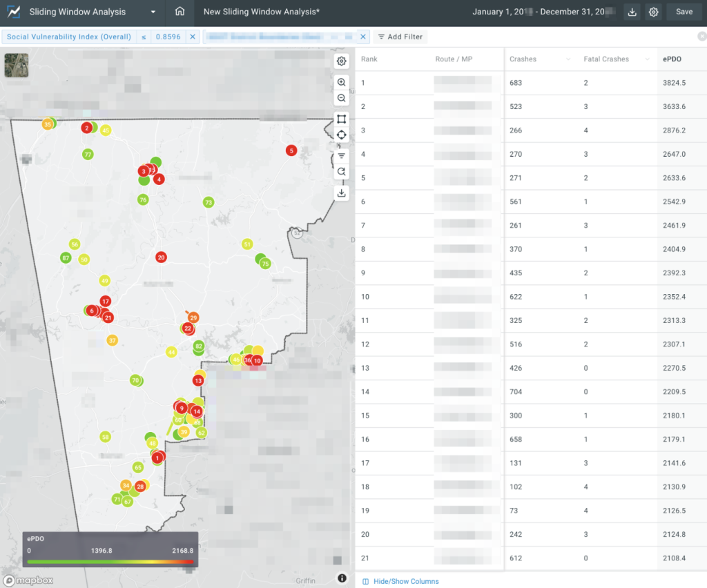Click the map refresh search icon
Screen dimensions: 707x588
[x=341, y=172]
